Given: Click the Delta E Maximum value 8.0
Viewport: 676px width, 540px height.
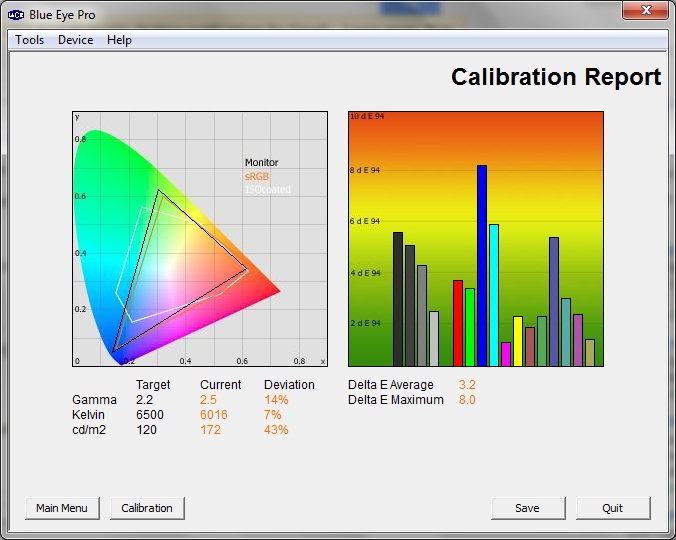Looking at the screenshot, I should [467, 400].
